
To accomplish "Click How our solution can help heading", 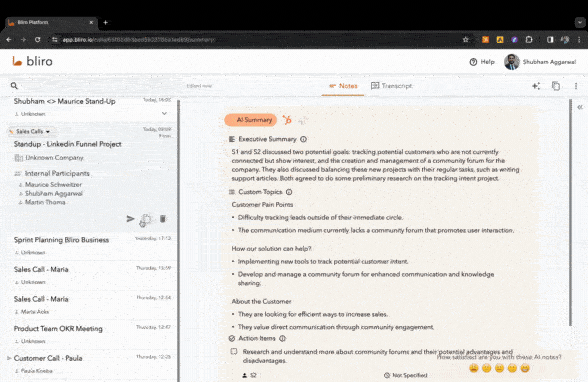I will pos(272,249).
